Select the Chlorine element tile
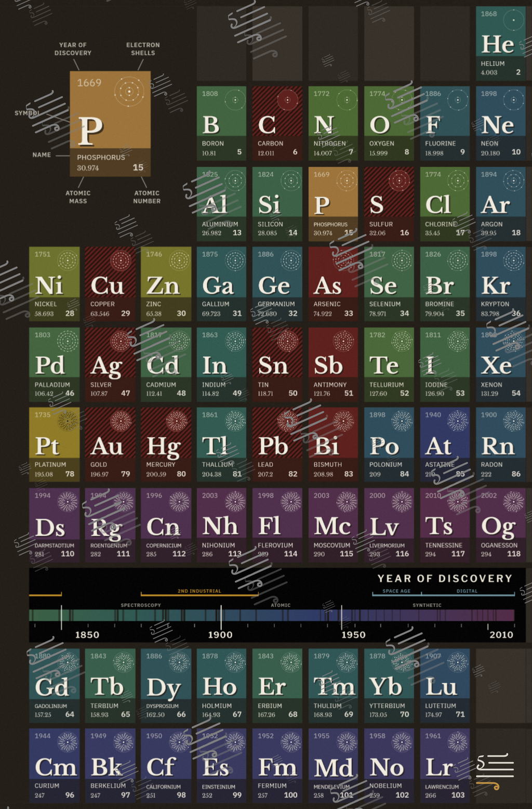The width and height of the screenshot is (532, 809). (x=445, y=204)
